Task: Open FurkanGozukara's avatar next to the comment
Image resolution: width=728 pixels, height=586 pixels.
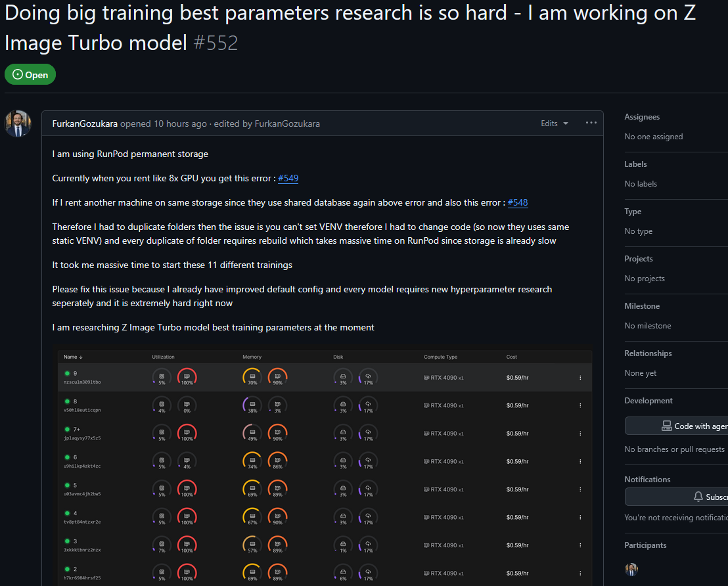Action: coord(18,124)
